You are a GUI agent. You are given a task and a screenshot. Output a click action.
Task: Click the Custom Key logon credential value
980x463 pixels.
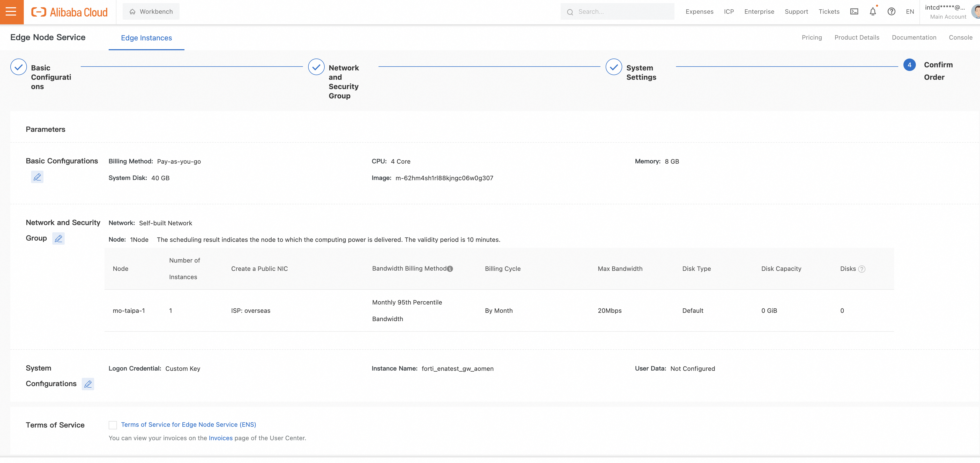[x=183, y=368]
